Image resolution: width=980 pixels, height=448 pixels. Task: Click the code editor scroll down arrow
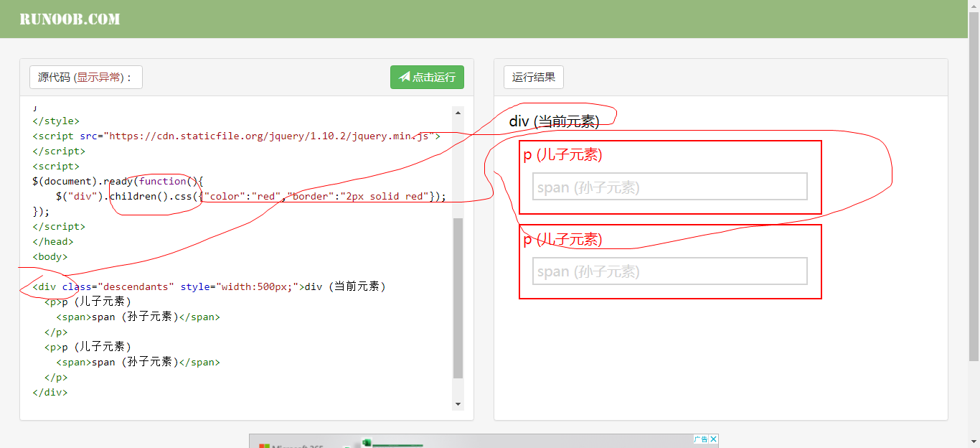coord(458,405)
